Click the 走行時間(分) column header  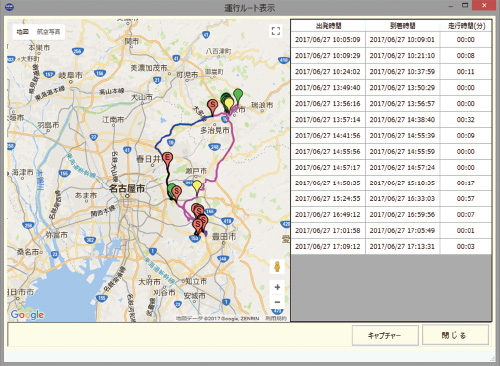(x=466, y=26)
